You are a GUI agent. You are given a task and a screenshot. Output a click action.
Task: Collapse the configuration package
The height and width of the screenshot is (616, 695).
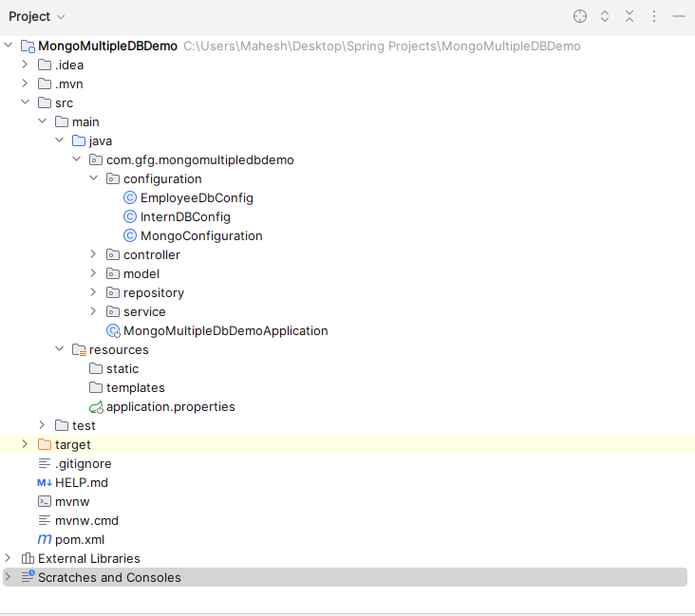(x=94, y=178)
